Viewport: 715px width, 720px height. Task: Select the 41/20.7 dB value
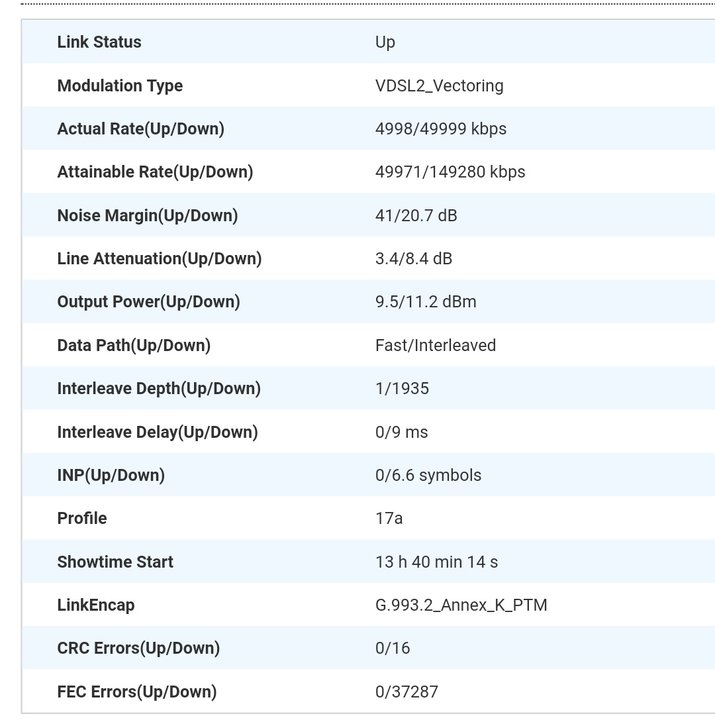coord(416,215)
